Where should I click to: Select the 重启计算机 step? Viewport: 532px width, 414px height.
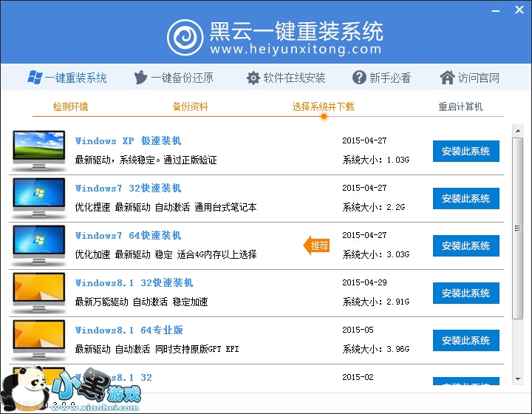460,106
